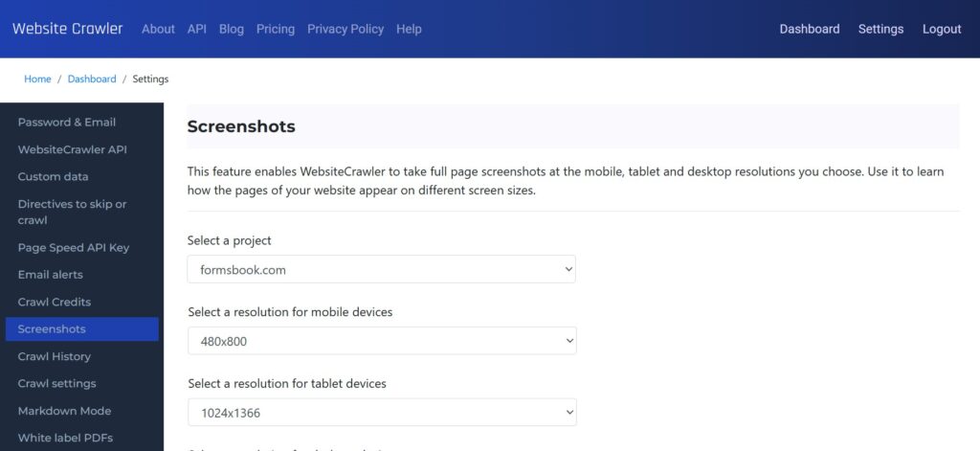Select the Screenshots sidebar item

82,329
